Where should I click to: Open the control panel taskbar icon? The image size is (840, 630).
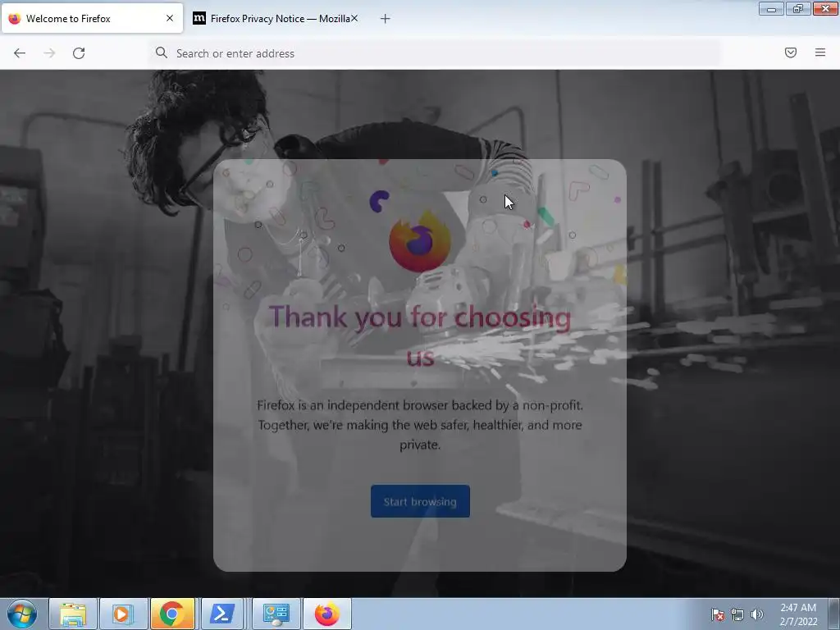point(276,614)
